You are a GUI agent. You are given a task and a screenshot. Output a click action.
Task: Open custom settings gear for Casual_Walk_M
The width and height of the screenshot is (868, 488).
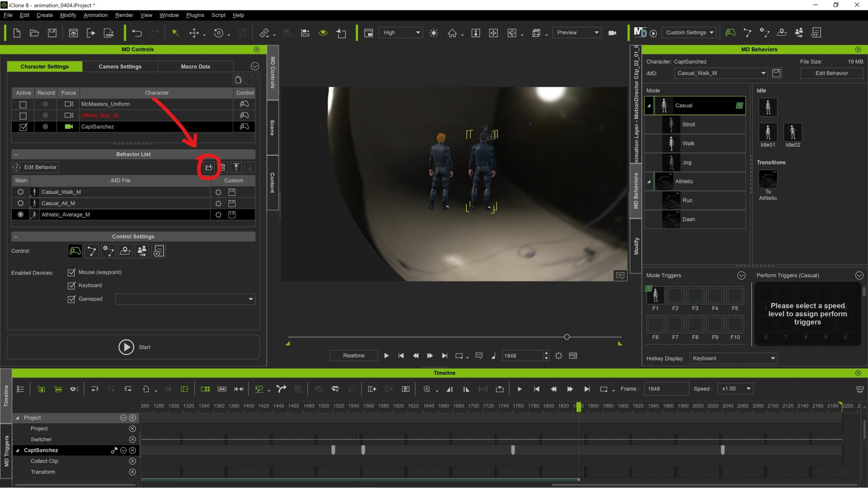(218, 192)
